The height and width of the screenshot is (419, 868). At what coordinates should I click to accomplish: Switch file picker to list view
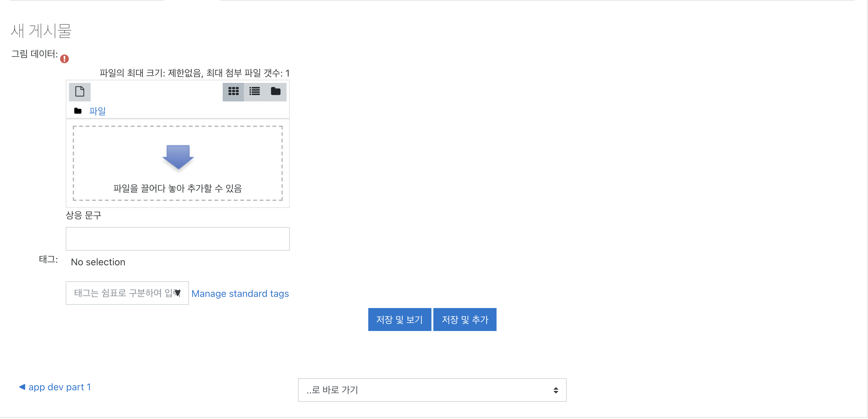click(x=254, y=92)
